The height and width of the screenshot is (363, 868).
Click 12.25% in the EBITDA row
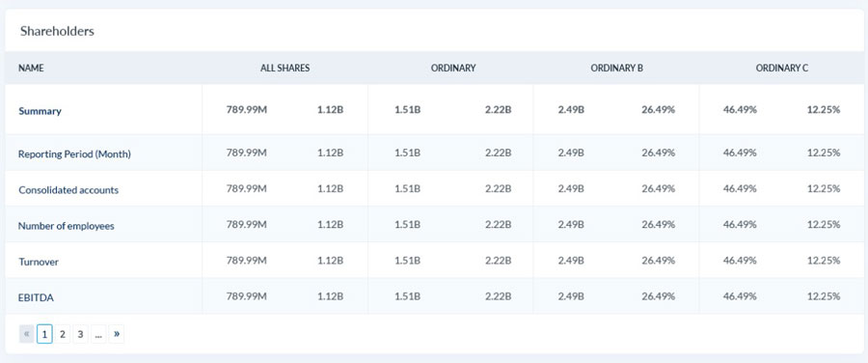(824, 296)
